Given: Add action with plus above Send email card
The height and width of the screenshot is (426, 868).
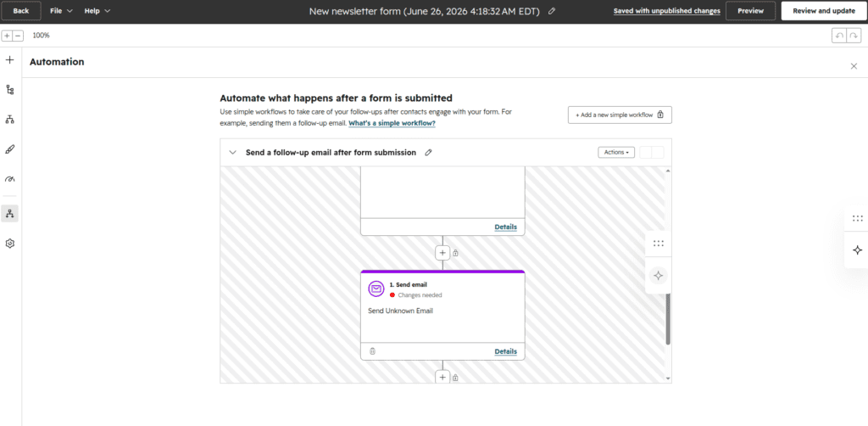Looking at the screenshot, I should click(442, 253).
